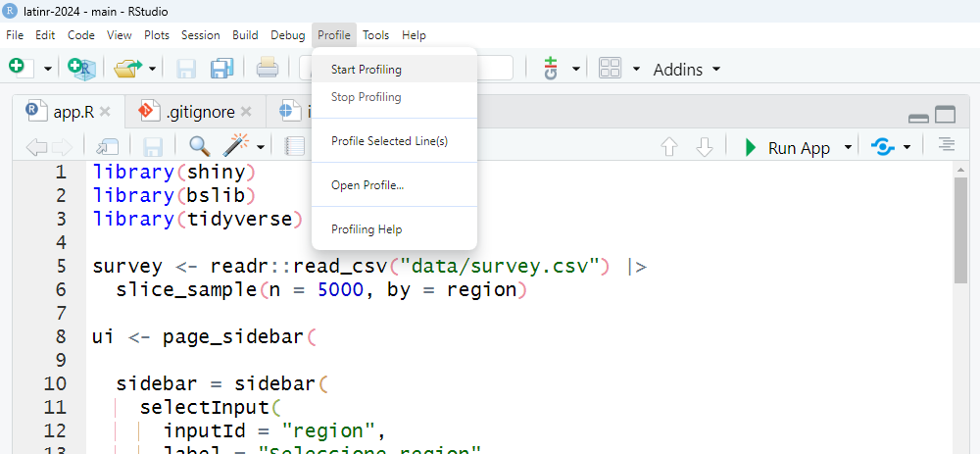Click the Open File folder icon
Screen dimensions: 980x454
pyautogui.click(x=127, y=68)
